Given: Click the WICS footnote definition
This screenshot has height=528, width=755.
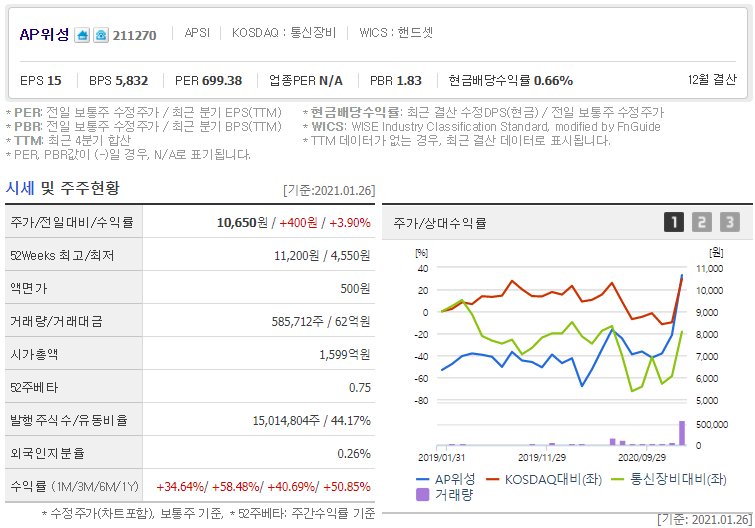Looking at the screenshot, I should 482,127.
